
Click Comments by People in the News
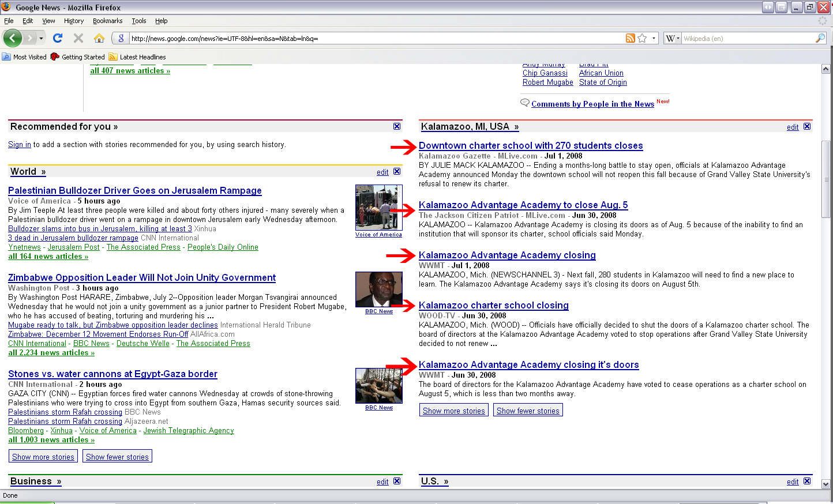(592, 104)
